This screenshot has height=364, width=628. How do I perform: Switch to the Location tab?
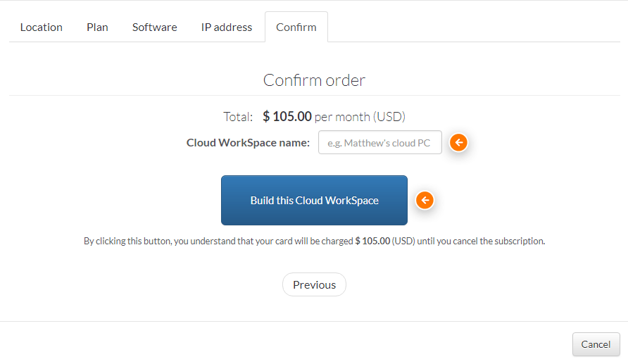(42, 27)
